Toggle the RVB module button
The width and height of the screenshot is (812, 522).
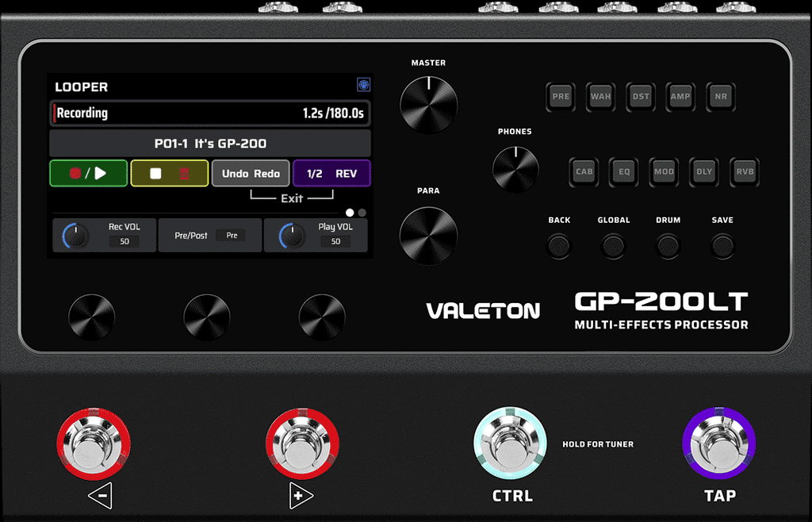[x=745, y=172]
